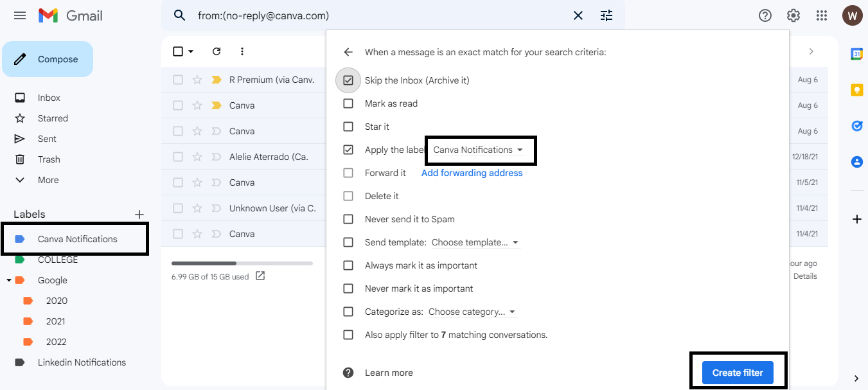Image resolution: width=868 pixels, height=390 pixels.
Task: Click the Refresh icon above the mail list
Action: pos(217,51)
